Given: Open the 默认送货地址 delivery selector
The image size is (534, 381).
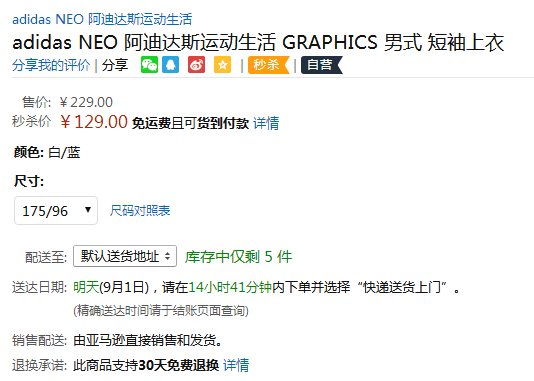Looking at the screenshot, I should (125, 256).
